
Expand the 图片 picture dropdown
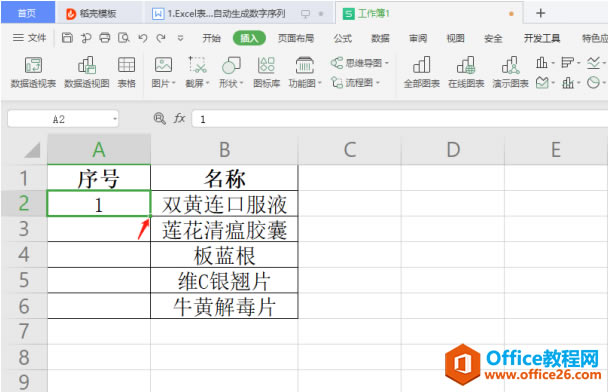tap(173, 83)
